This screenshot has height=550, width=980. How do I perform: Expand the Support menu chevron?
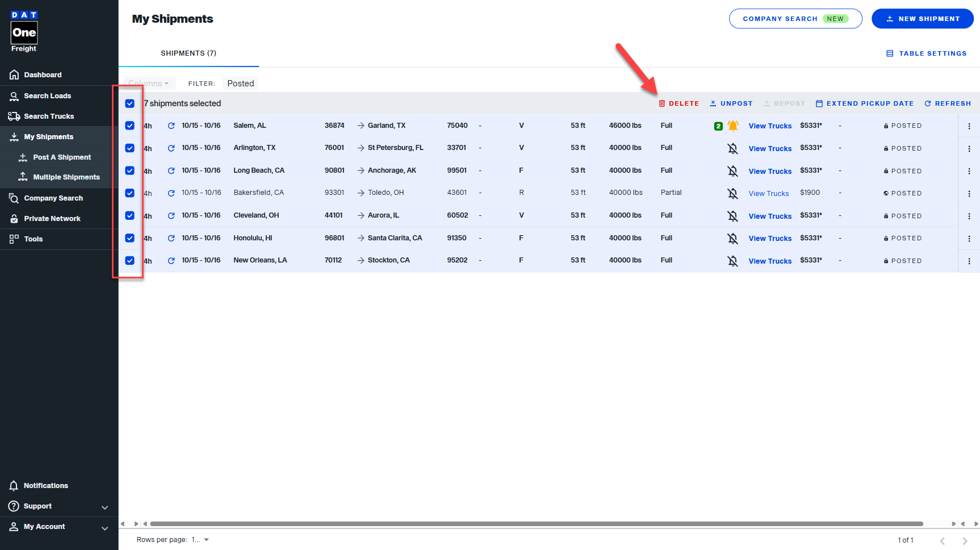(104, 507)
